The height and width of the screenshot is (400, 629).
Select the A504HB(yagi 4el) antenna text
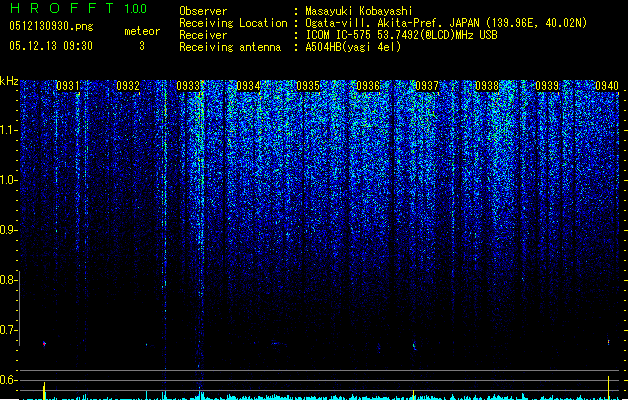tap(353, 47)
